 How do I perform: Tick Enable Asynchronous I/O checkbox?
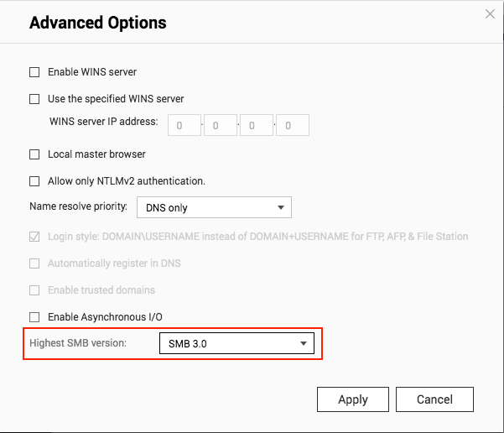(x=34, y=317)
